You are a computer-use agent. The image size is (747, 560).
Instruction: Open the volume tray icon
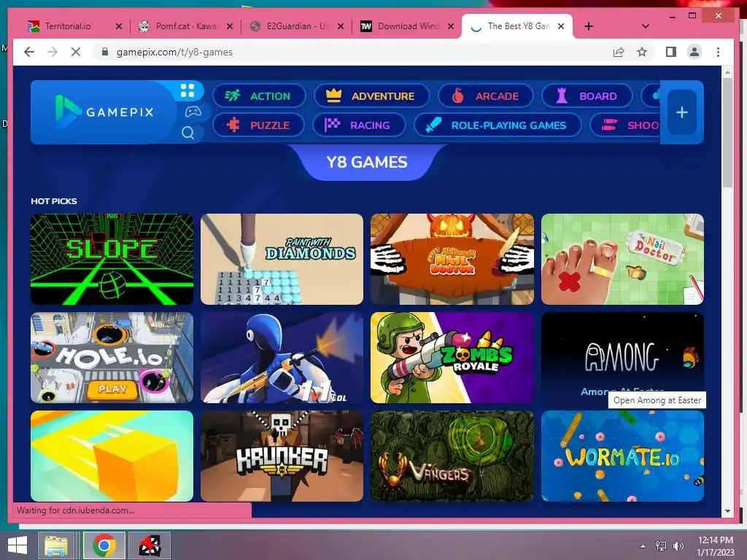[678, 546]
